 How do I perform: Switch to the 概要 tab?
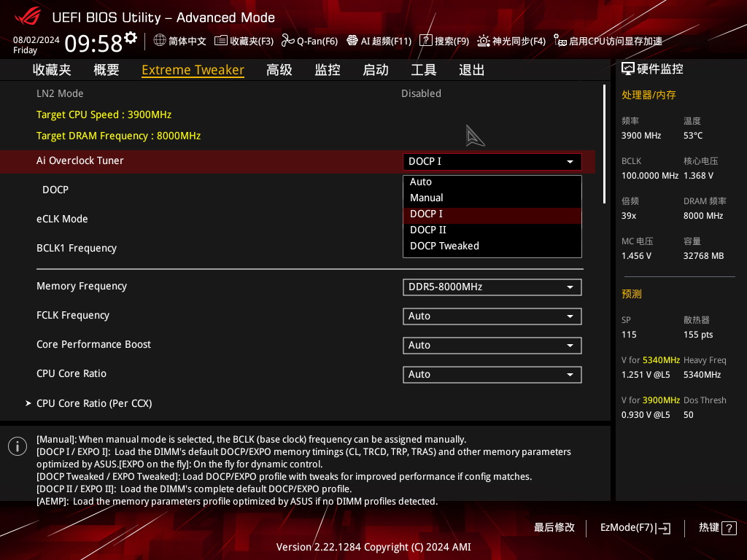107,70
